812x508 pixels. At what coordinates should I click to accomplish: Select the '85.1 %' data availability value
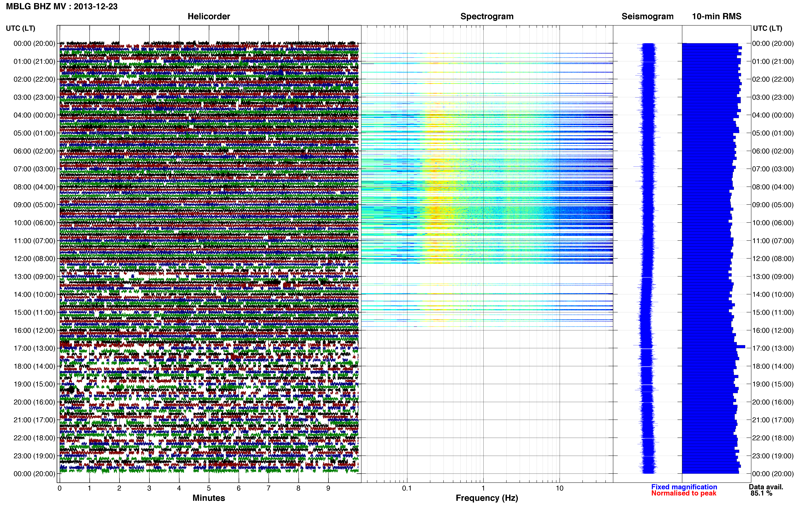pos(761,493)
